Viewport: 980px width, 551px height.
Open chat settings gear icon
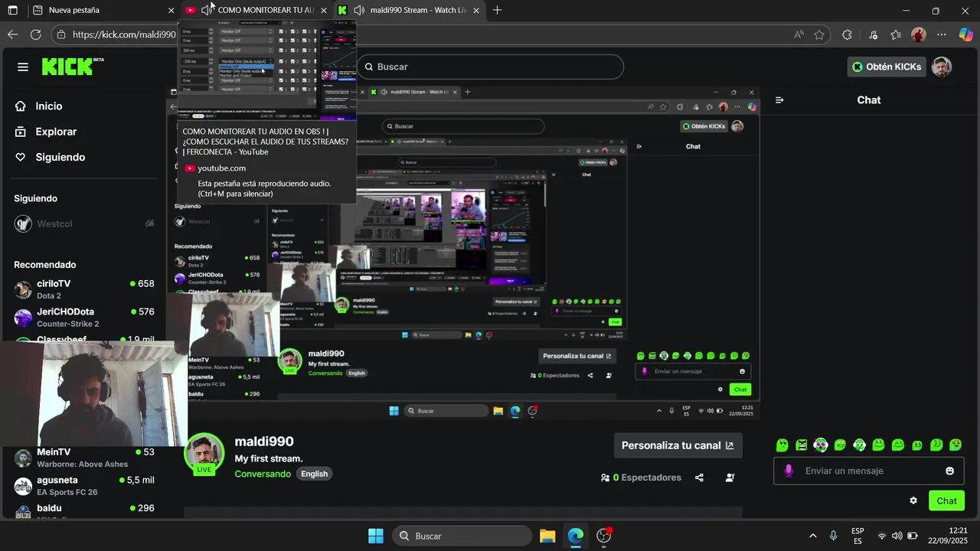point(913,500)
